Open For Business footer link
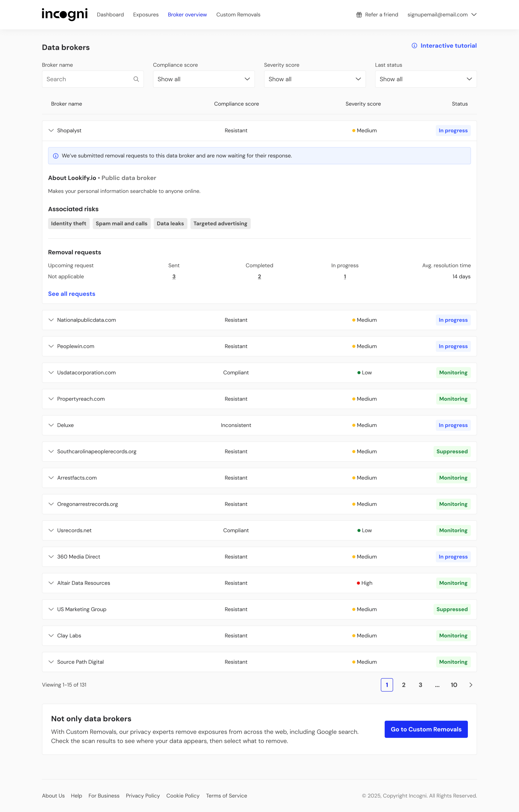 [x=104, y=796]
